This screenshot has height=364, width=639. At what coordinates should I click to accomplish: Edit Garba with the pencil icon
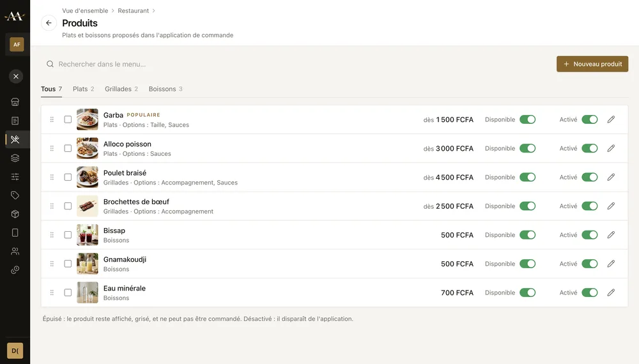pos(611,119)
